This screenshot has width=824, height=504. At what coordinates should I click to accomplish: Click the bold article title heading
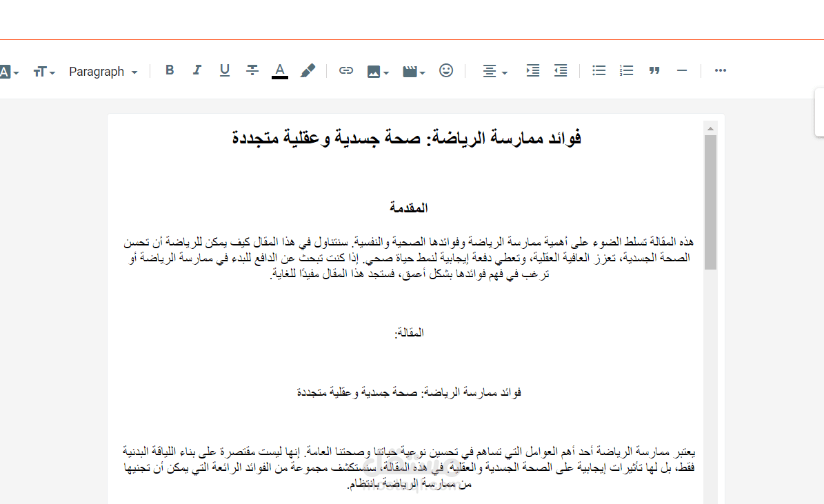pyautogui.click(x=406, y=138)
